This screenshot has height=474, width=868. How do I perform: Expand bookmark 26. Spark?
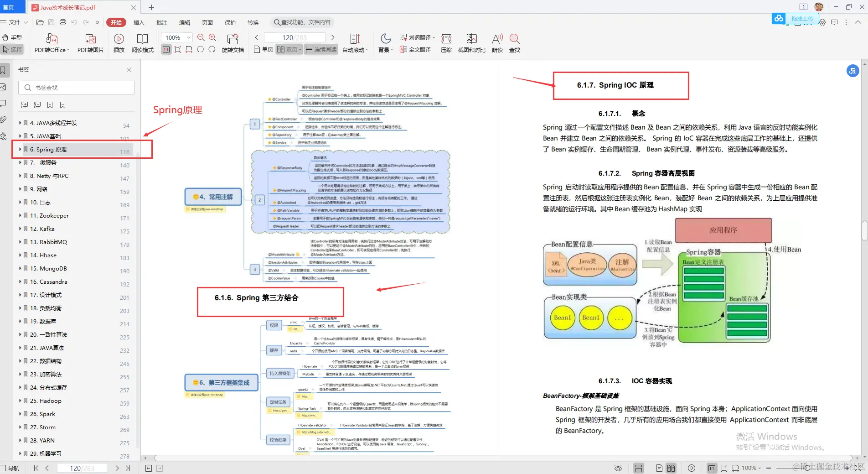pyautogui.click(x=20, y=414)
